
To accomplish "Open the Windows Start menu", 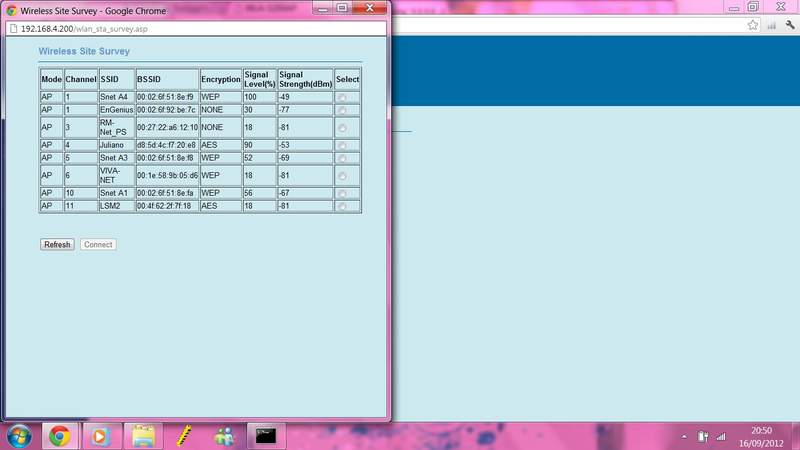I will (x=19, y=436).
